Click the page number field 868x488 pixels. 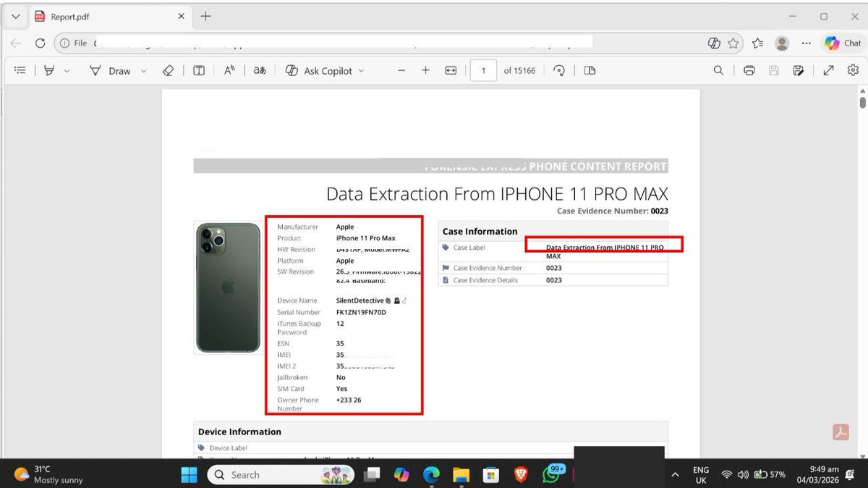(483, 70)
